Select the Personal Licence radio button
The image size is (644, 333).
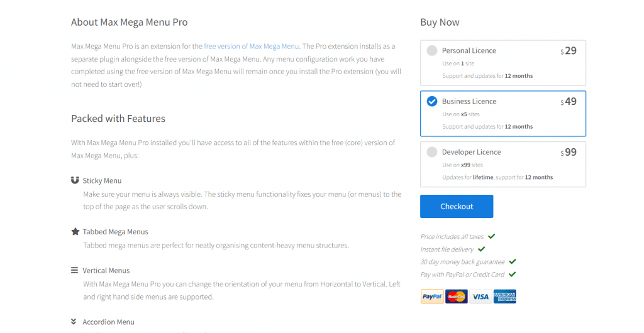432,51
